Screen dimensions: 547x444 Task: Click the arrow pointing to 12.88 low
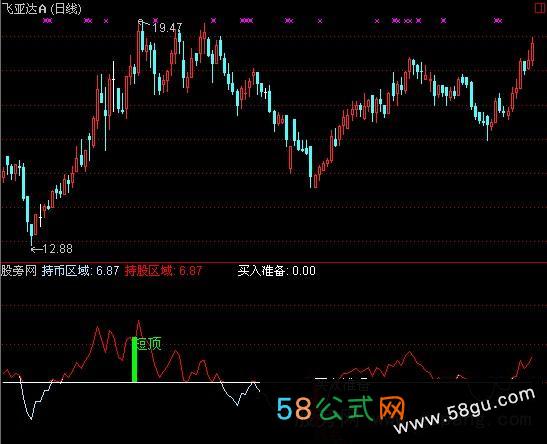click(x=36, y=249)
